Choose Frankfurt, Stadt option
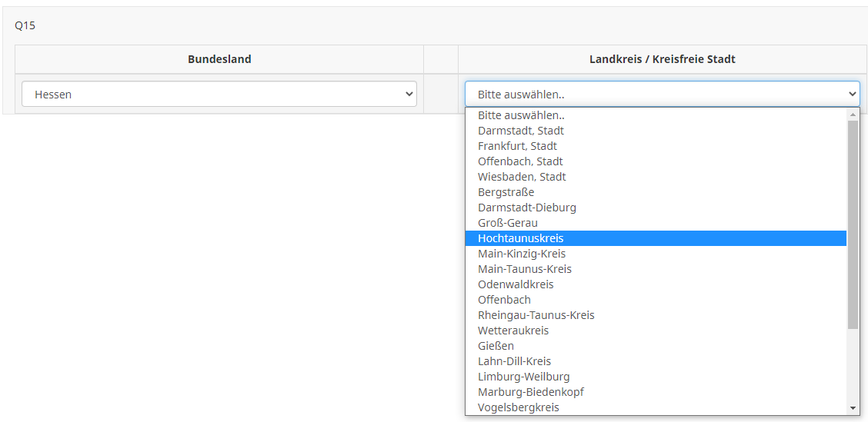868x422 pixels. tap(517, 146)
